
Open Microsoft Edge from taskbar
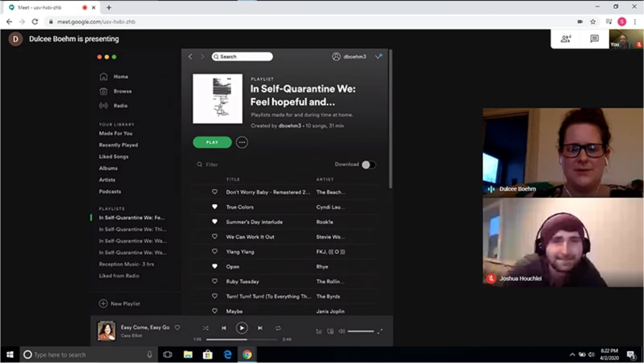tap(228, 354)
